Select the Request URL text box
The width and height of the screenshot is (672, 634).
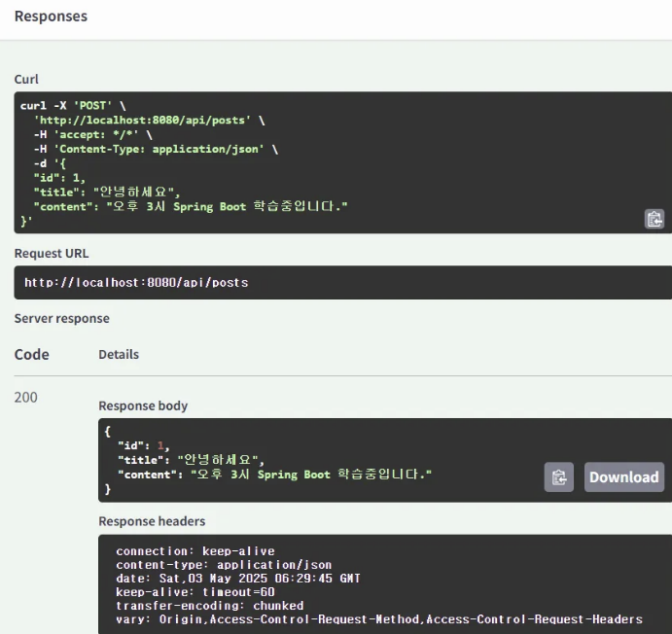click(x=343, y=282)
